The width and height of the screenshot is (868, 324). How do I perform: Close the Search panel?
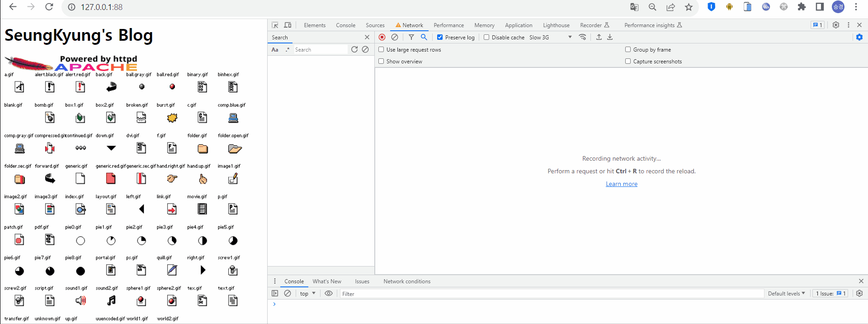point(367,37)
